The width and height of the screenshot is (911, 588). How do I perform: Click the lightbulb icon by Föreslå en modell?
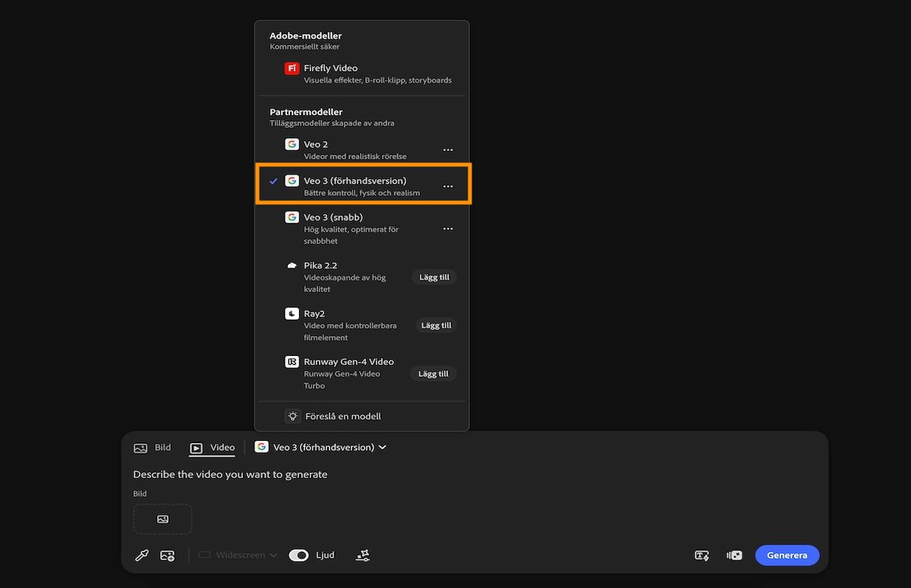click(292, 416)
